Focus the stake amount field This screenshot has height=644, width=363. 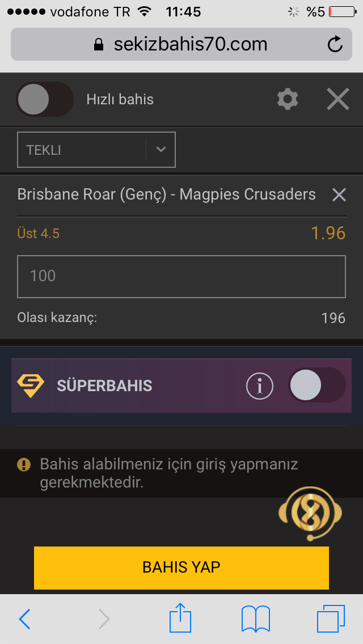click(x=181, y=277)
